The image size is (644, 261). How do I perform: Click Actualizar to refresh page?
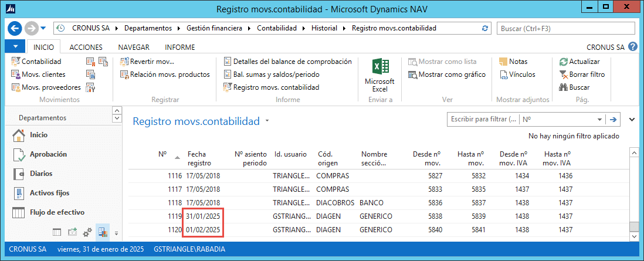[579, 62]
